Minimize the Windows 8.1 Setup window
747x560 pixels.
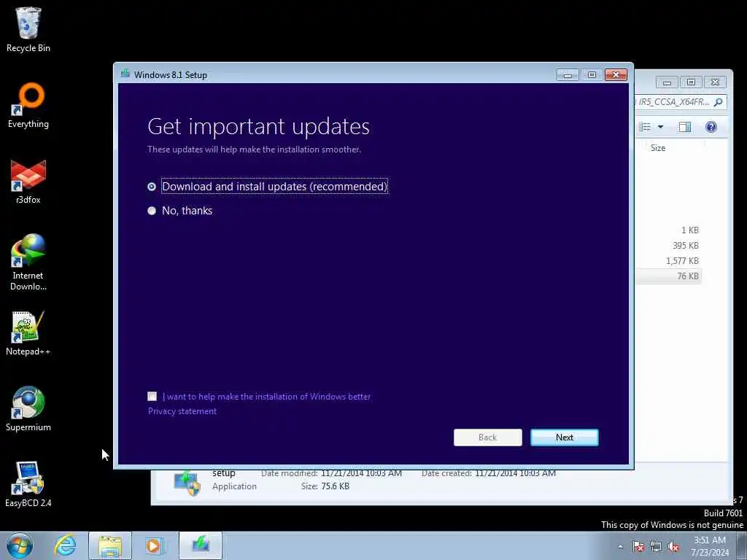tap(567, 75)
